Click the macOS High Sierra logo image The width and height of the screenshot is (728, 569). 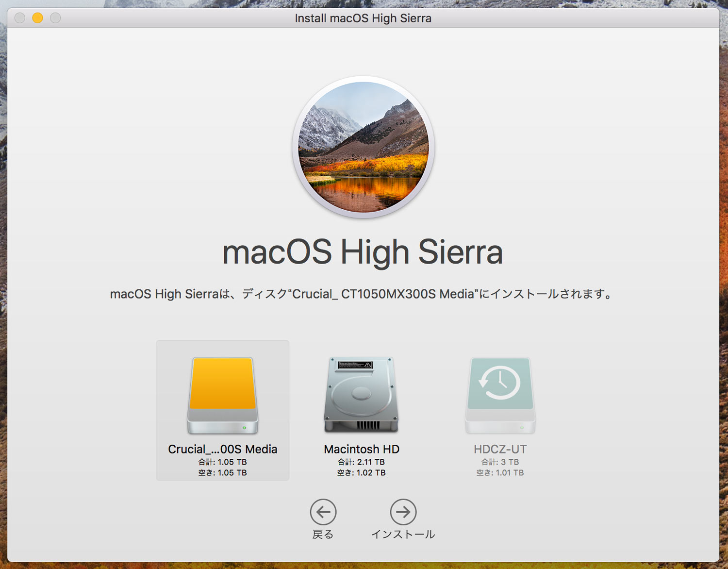pyautogui.click(x=363, y=147)
